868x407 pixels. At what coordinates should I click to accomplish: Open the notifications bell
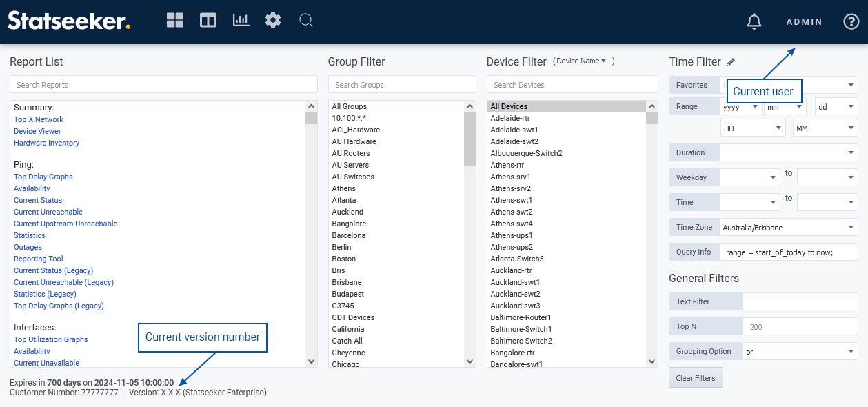(754, 22)
